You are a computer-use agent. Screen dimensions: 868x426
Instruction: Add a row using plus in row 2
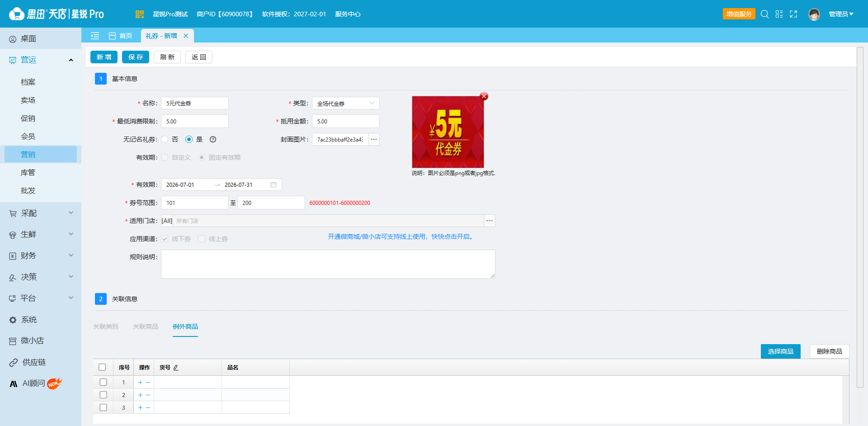tap(140, 395)
